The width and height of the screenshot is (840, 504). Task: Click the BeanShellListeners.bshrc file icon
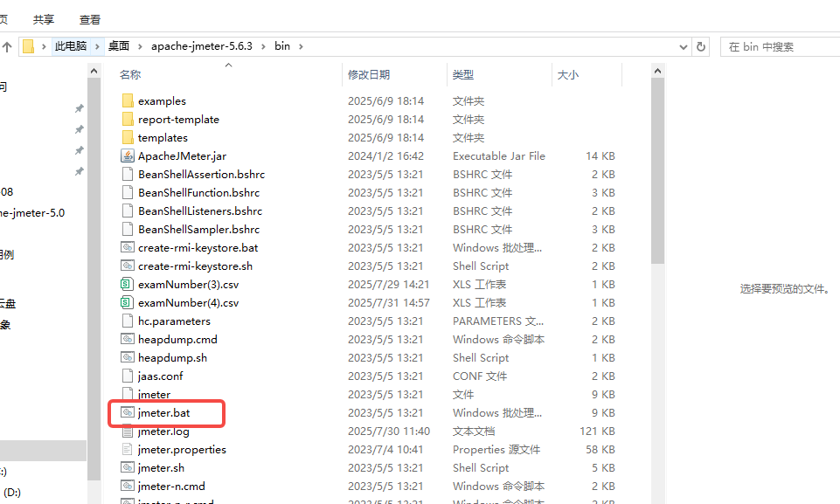128,211
